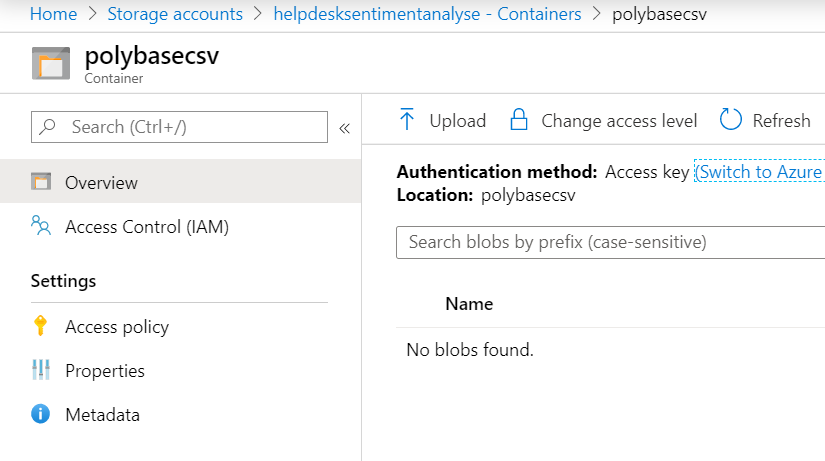Image resolution: width=825 pixels, height=461 pixels.
Task: Open the Properties settings page
Action: point(105,371)
